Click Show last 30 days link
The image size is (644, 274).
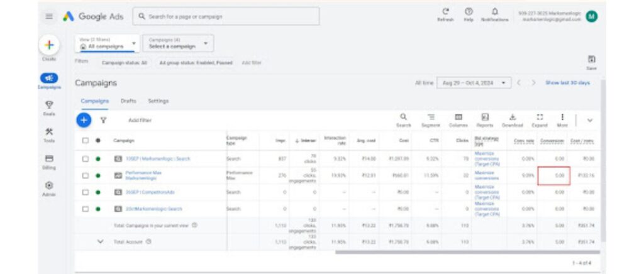(x=567, y=82)
